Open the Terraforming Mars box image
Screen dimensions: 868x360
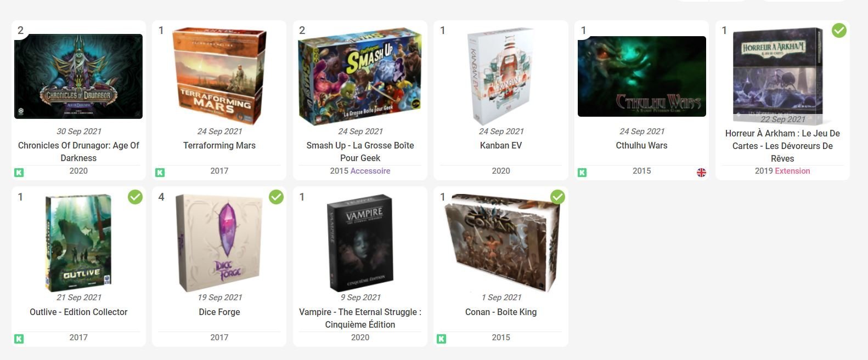coord(219,76)
